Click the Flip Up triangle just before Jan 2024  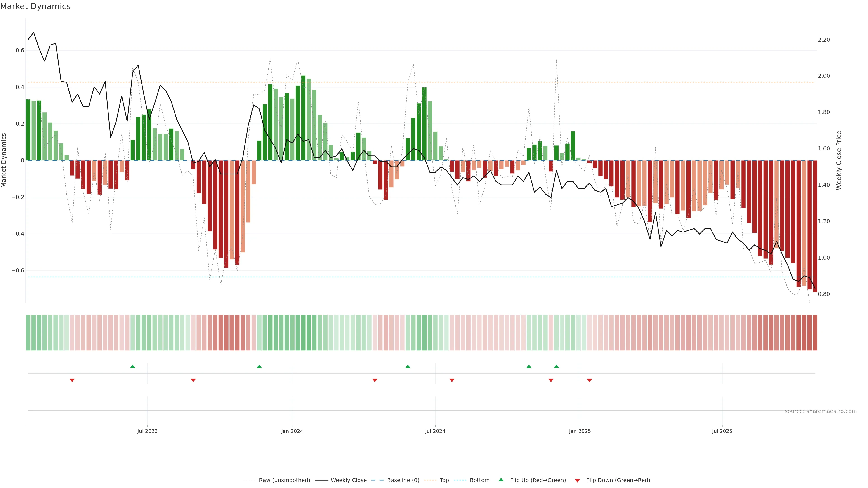(x=259, y=366)
